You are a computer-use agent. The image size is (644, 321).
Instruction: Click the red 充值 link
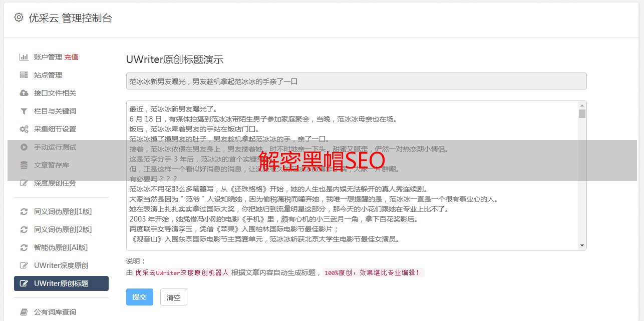coord(71,57)
